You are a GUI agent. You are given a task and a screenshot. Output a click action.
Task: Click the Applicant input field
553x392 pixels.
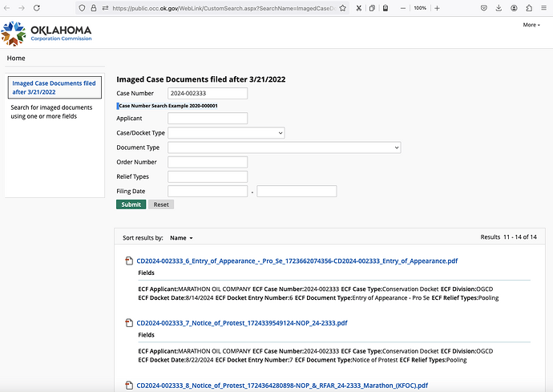(x=208, y=119)
